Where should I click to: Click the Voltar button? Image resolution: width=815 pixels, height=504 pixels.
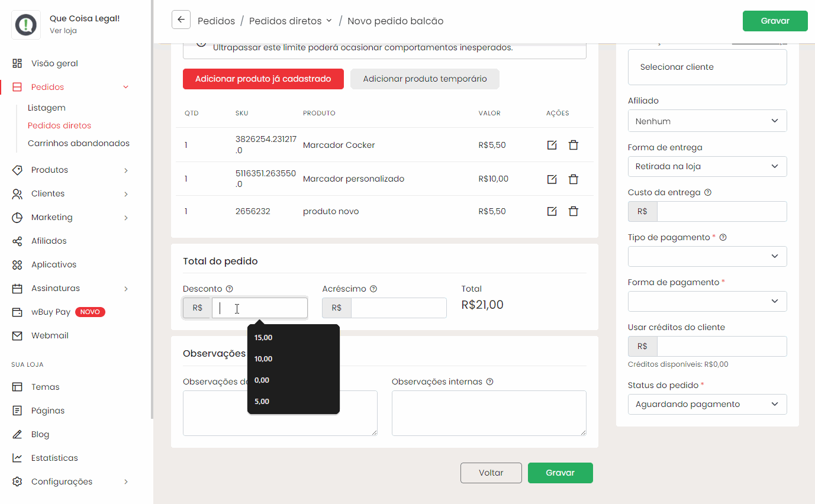pyautogui.click(x=491, y=473)
